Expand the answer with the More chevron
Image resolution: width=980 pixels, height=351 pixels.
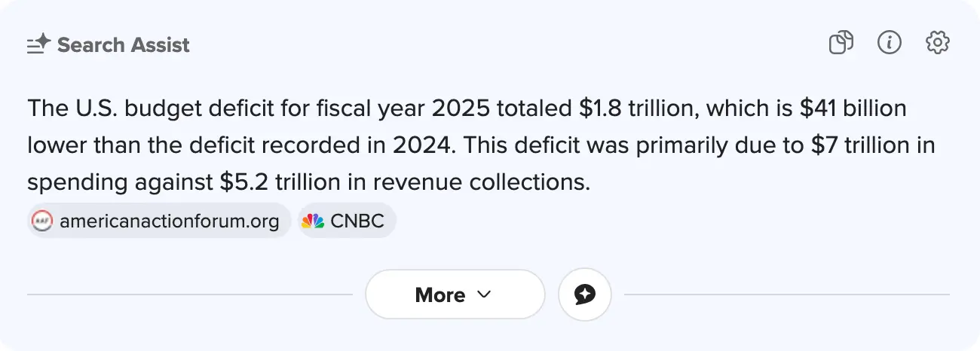(x=484, y=295)
